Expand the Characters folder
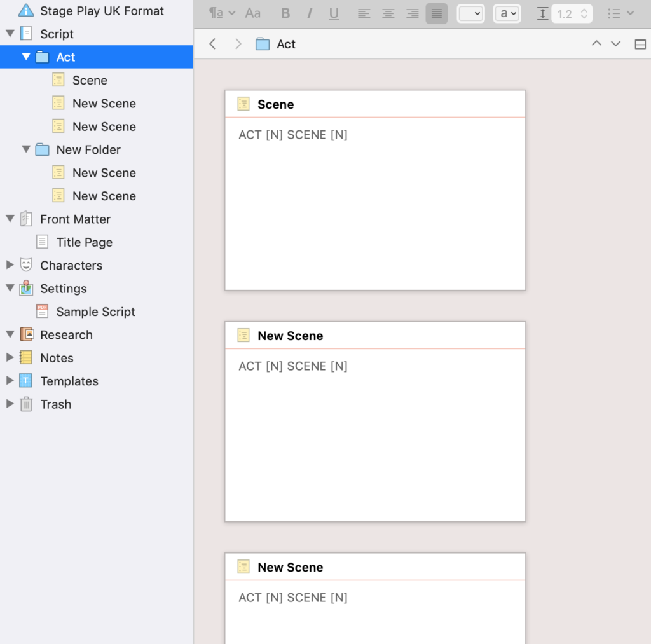The image size is (651, 644). (10, 265)
